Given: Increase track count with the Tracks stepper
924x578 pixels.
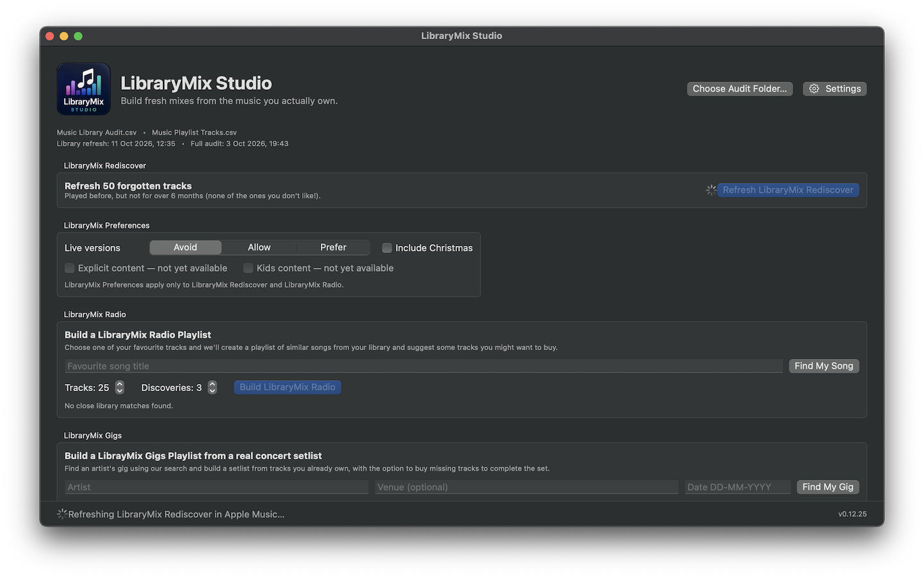Looking at the screenshot, I should tap(119, 384).
